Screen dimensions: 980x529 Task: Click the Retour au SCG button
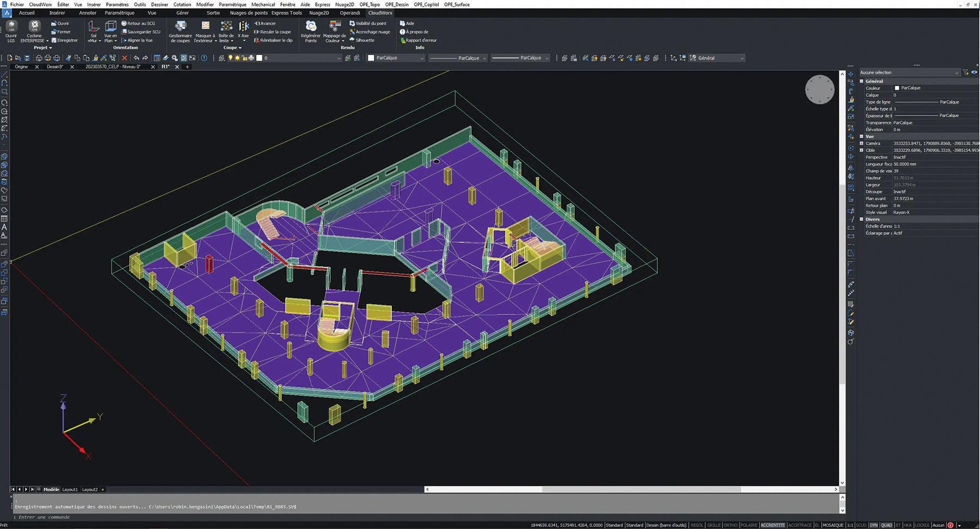click(138, 23)
